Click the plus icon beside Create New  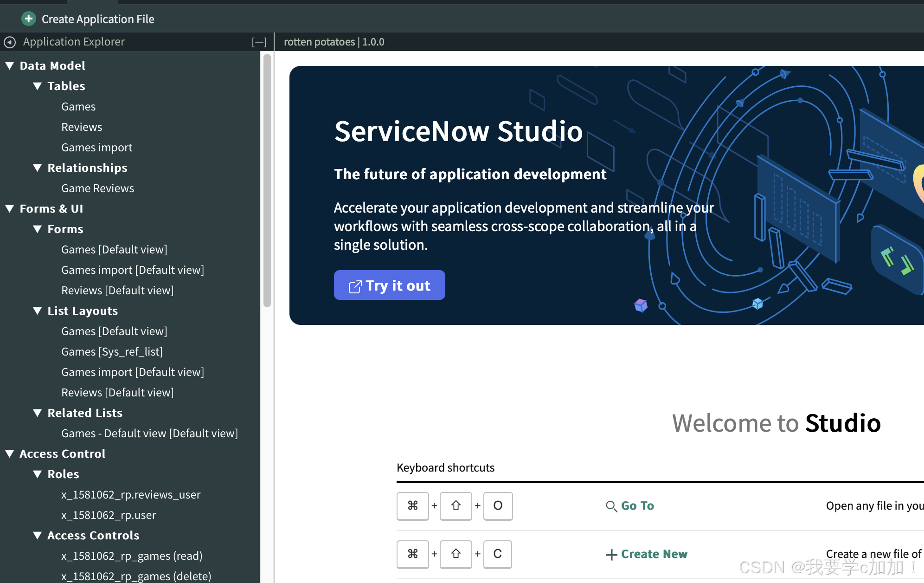pyautogui.click(x=611, y=555)
